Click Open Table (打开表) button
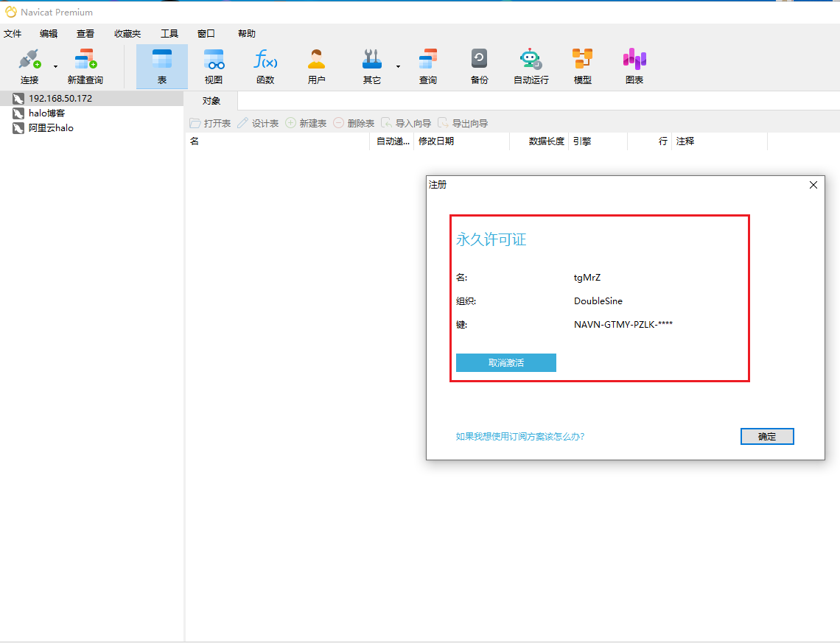This screenshot has width=840, height=643. (x=210, y=123)
